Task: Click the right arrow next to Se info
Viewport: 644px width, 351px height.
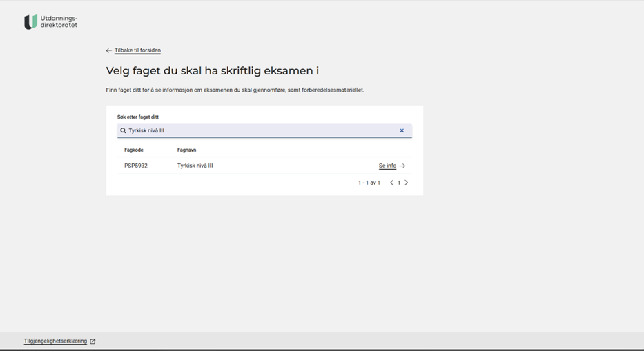Action: pos(402,166)
